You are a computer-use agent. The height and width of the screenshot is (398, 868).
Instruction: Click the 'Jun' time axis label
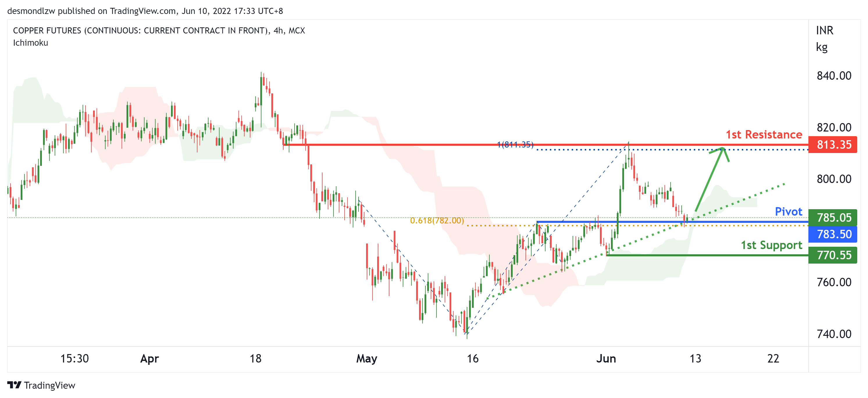coord(606,358)
